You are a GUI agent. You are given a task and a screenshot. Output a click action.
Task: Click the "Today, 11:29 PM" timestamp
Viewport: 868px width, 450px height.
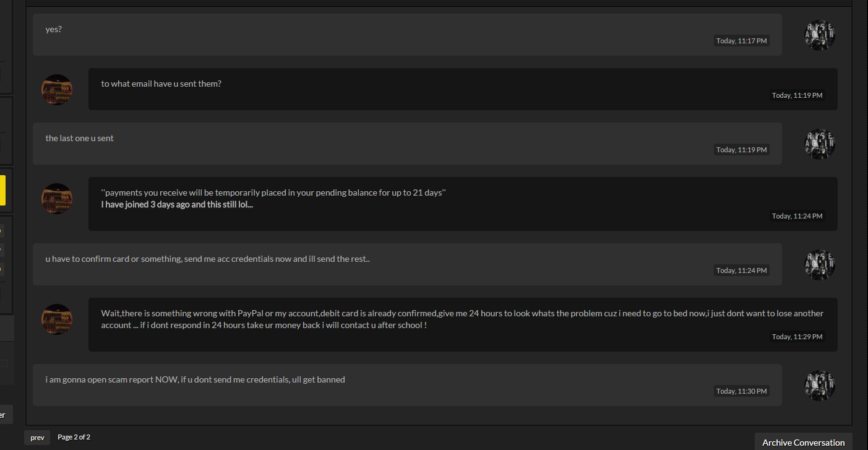pyautogui.click(x=797, y=337)
